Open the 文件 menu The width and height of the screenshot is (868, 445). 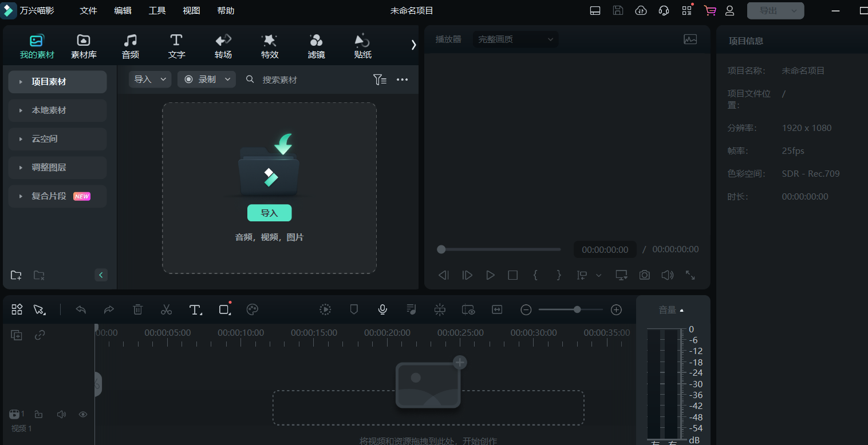point(88,11)
